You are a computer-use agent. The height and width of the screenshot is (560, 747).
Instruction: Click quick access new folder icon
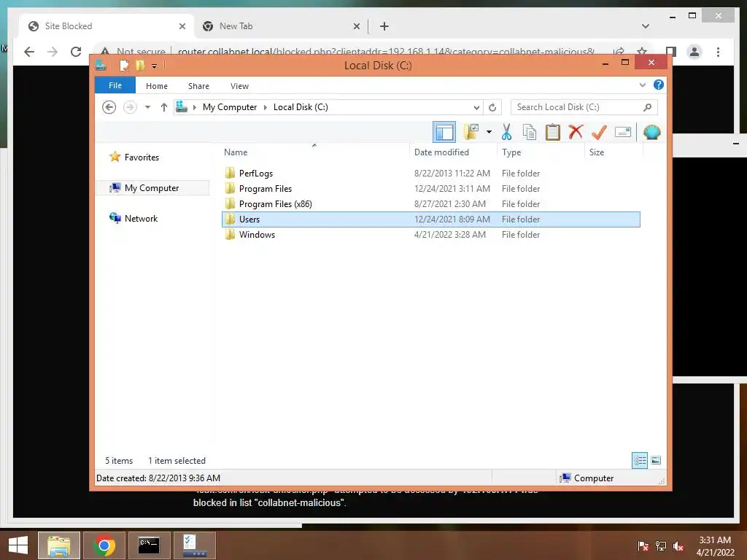click(x=140, y=65)
